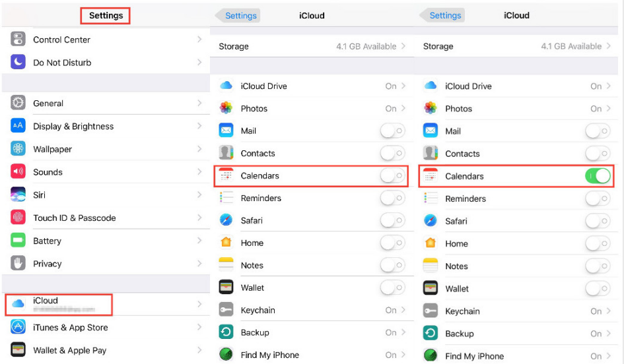Tap Safari compass icon in middle panel
This screenshot has height=364, width=624.
[226, 220]
